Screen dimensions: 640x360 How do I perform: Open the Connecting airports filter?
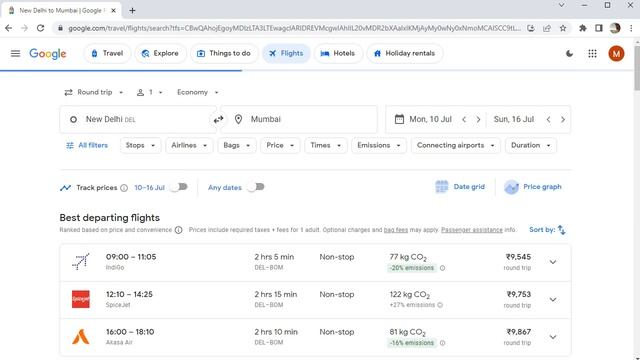456,145
